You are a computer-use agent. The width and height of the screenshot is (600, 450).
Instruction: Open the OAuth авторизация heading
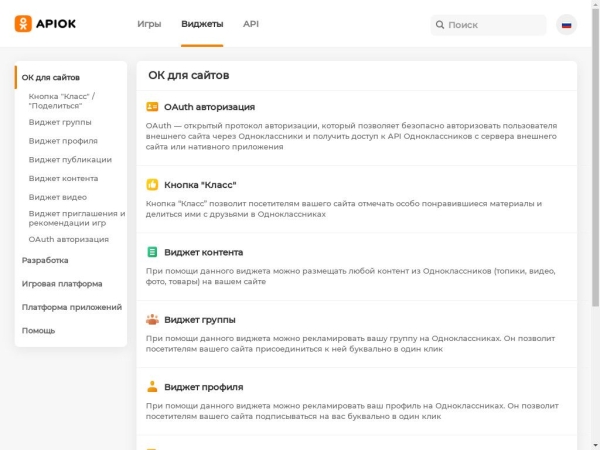(209, 107)
